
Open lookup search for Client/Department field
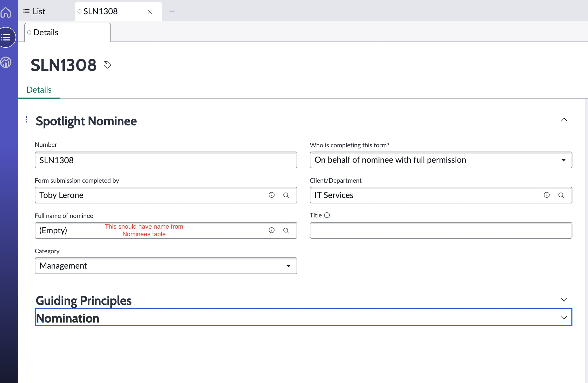[561, 195]
